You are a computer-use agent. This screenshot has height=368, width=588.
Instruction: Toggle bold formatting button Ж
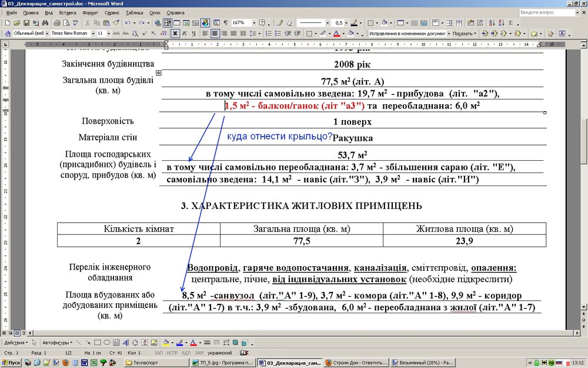tap(175, 34)
